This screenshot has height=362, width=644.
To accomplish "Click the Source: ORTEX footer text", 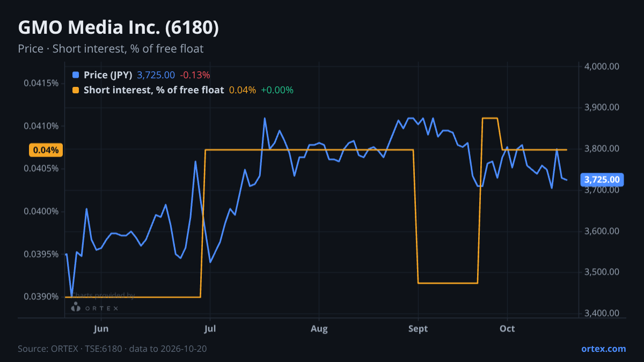I will click(112, 349).
